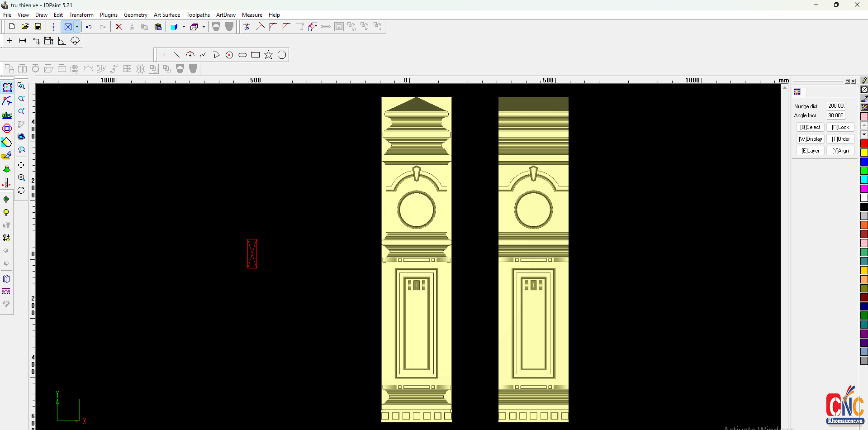
Task: Open the cyan cube view dropdown arrow
Action: click(184, 27)
